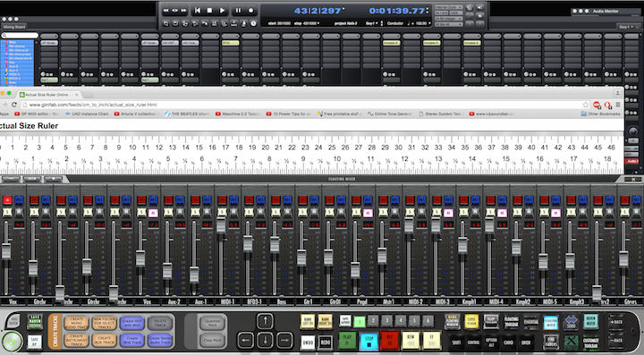Click the red Rec button in the Raven toolbar
This screenshot has height=355, width=644.
click(x=389, y=341)
